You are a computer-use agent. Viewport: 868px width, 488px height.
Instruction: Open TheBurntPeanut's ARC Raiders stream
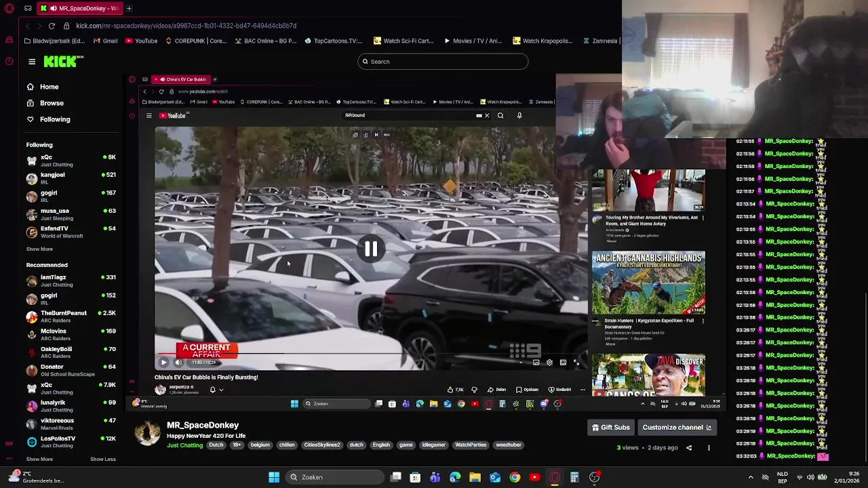point(71,317)
